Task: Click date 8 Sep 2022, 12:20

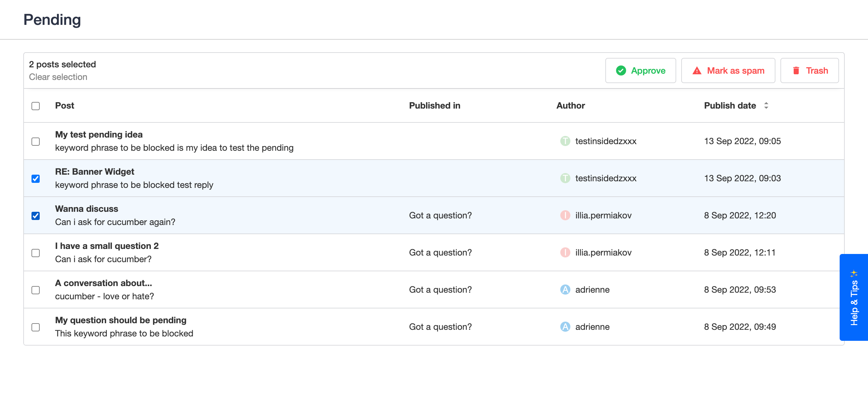Action: (740, 216)
